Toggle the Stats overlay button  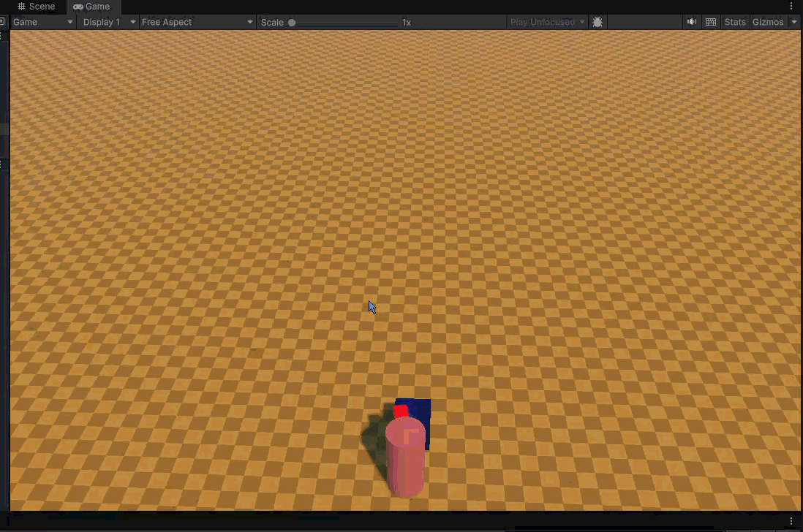(735, 22)
